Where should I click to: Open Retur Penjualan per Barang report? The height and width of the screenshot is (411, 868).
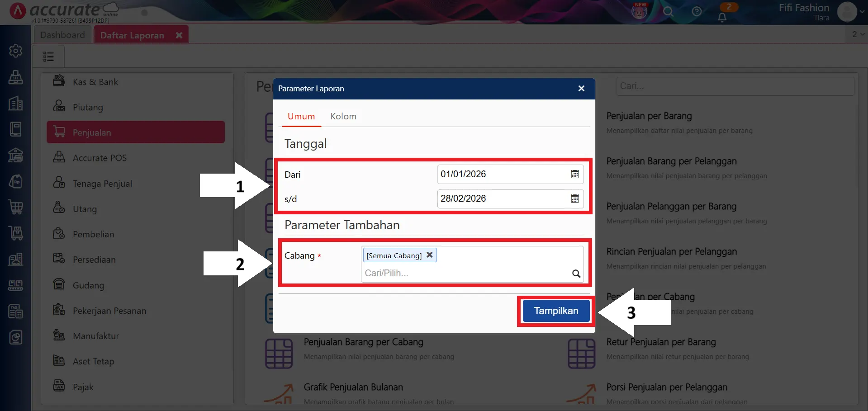[x=661, y=342]
